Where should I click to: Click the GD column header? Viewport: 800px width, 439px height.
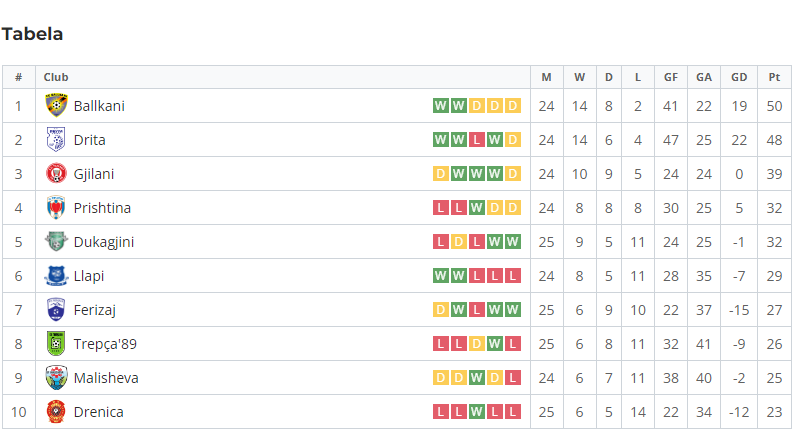739,77
